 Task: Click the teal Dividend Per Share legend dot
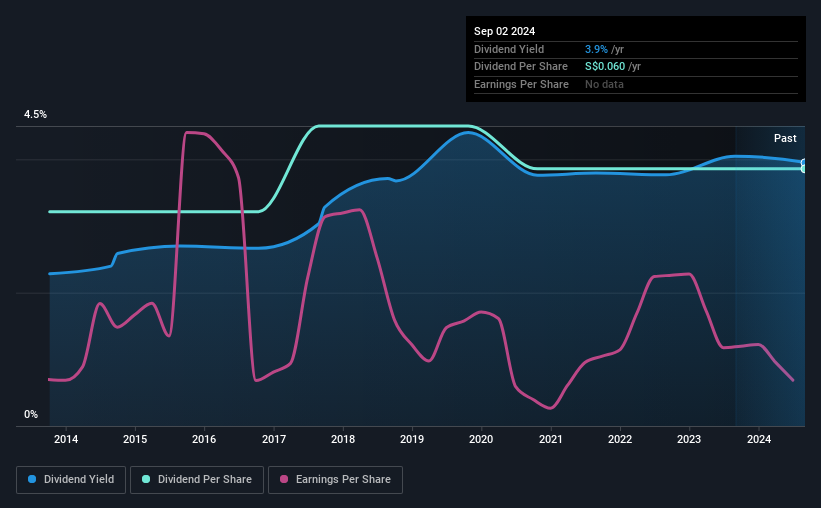(146, 479)
